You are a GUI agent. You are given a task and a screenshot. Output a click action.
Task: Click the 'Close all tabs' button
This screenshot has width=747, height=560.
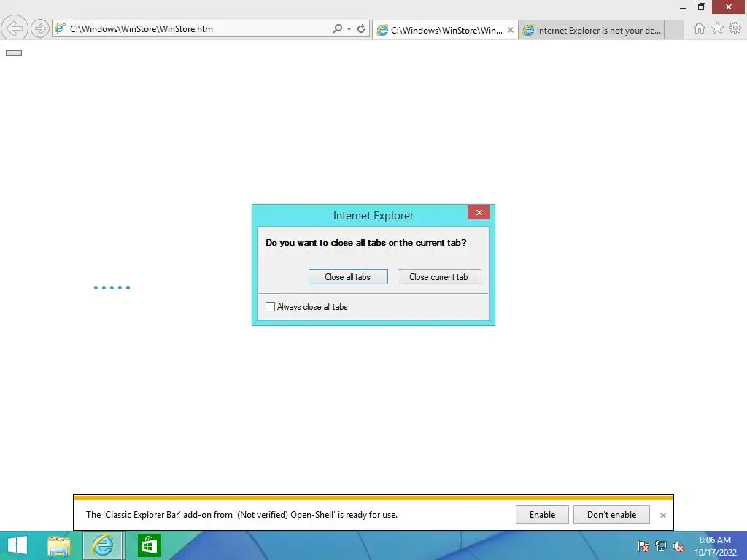(348, 276)
